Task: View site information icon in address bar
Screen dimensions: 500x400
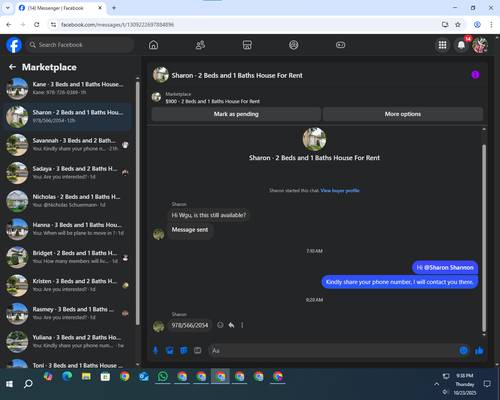Action: point(53,24)
